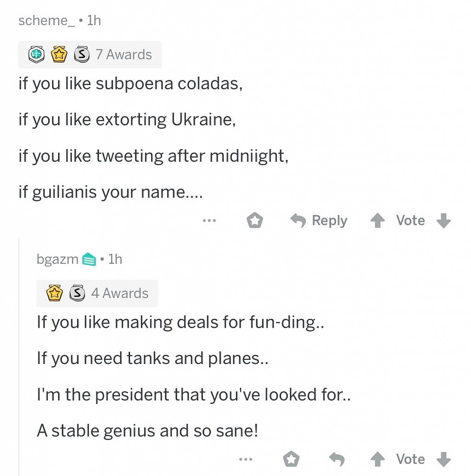
Task: Click the "A stable genius and so sane!" text
Action: 147,431
